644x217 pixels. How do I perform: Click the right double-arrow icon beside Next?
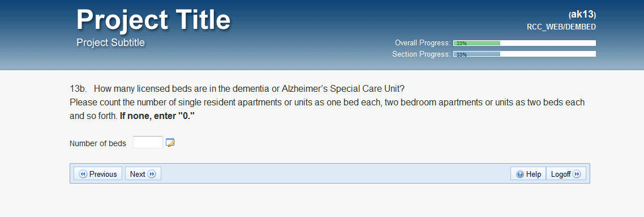click(152, 174)
